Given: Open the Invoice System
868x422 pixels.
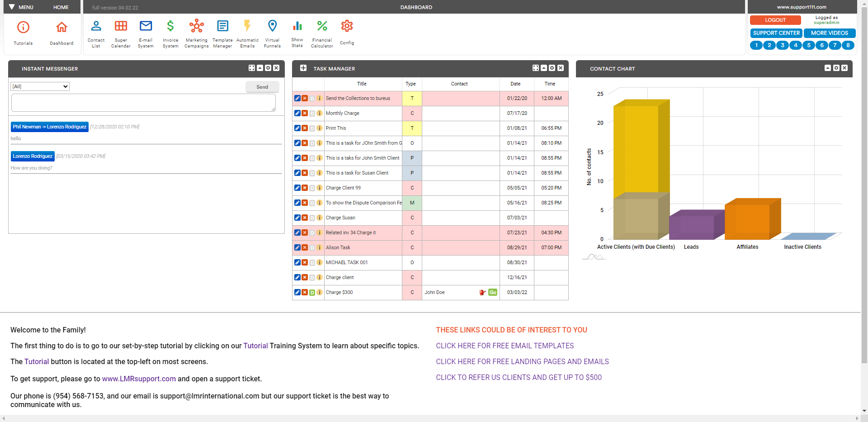Looking at the screenshot, I should pyautogui.click(x=170, y=34).
